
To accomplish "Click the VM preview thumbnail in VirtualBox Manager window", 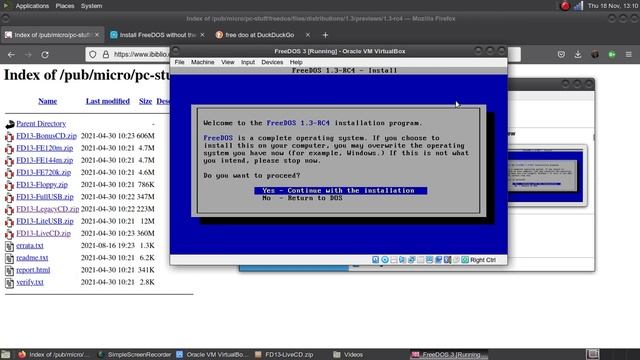I will 547,175.
